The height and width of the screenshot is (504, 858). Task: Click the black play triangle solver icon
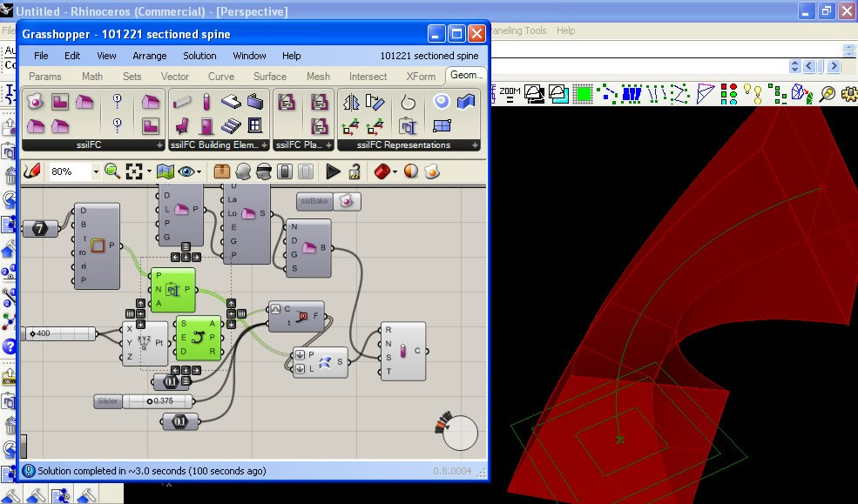pyautogui.click(x=333, y=171)
